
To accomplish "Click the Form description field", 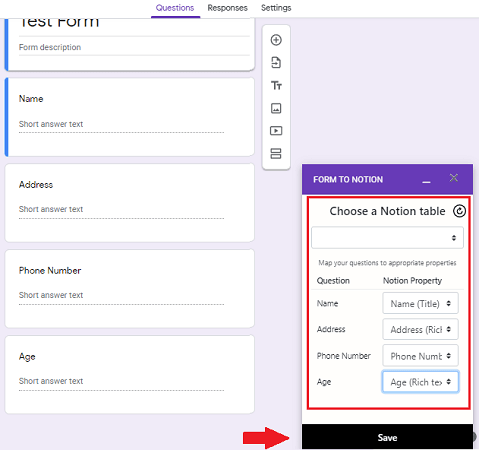I will pos(134,47).
